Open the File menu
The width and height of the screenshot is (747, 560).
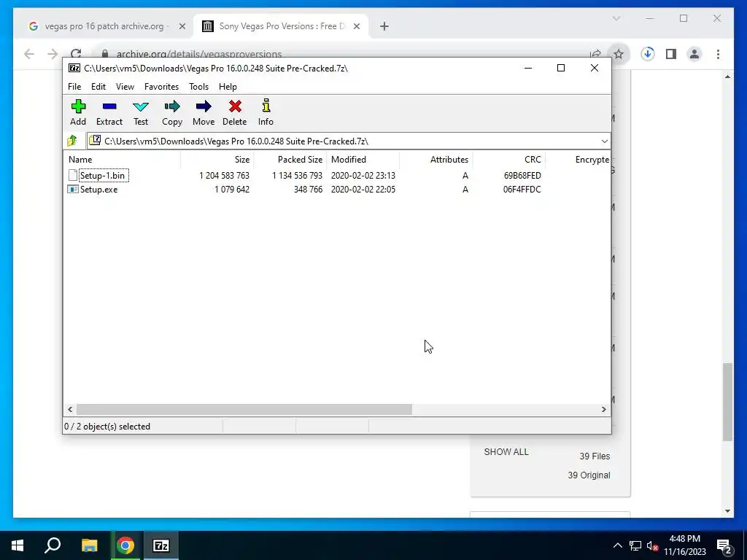[74, 87]
